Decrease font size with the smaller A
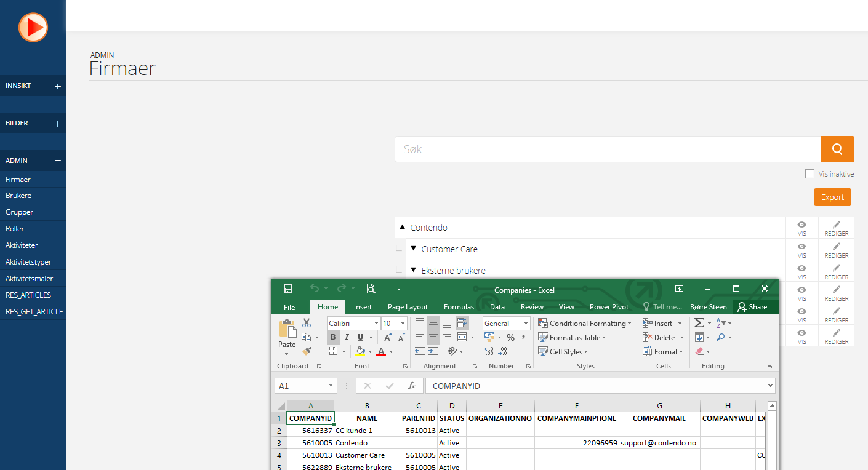 tap(401, 337)
